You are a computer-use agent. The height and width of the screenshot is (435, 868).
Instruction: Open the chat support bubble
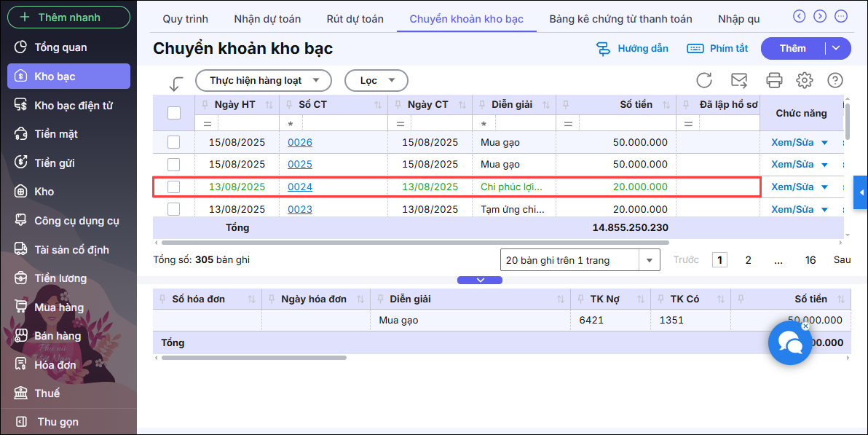pyautogui.click(x=790, y=342)
